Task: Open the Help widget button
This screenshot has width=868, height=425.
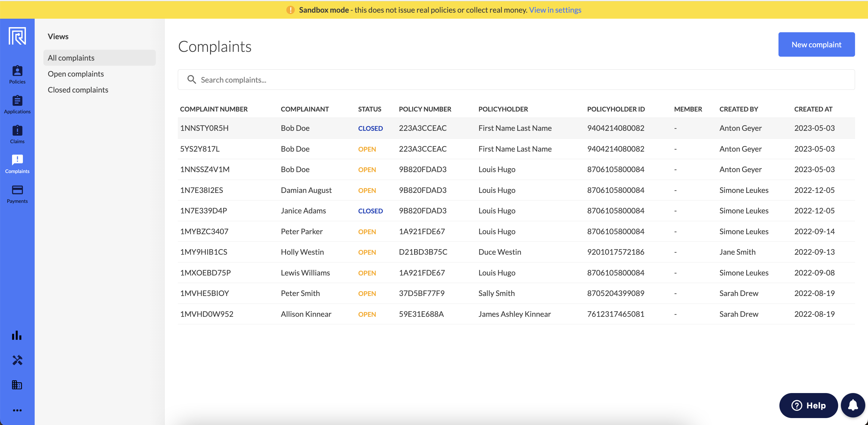Action: 808,405
